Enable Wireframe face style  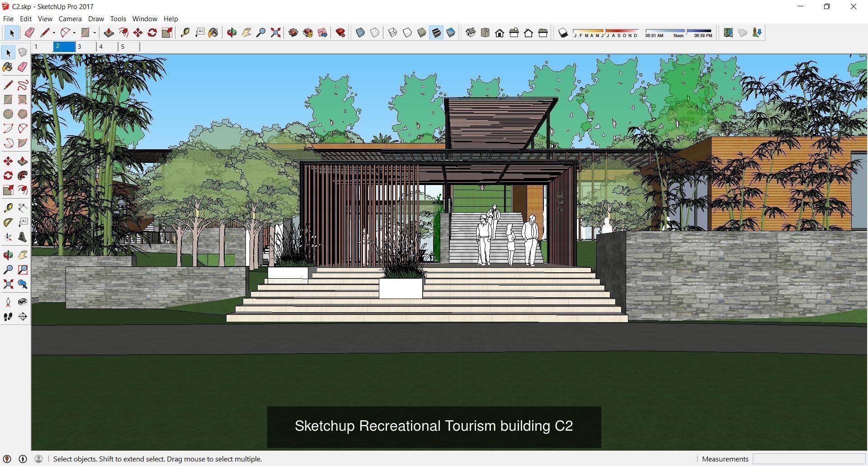coord(392,33)
